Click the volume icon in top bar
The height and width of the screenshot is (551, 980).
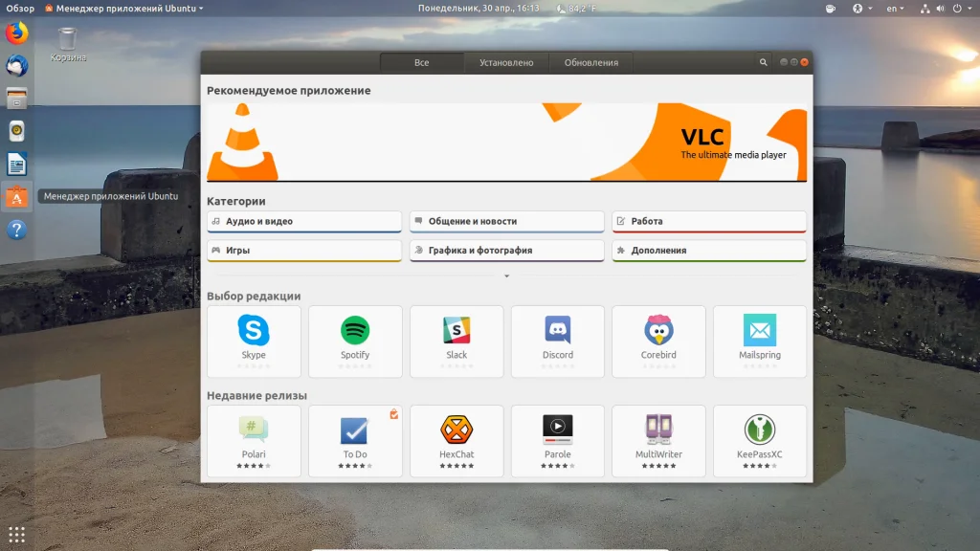tap(940, 9)
